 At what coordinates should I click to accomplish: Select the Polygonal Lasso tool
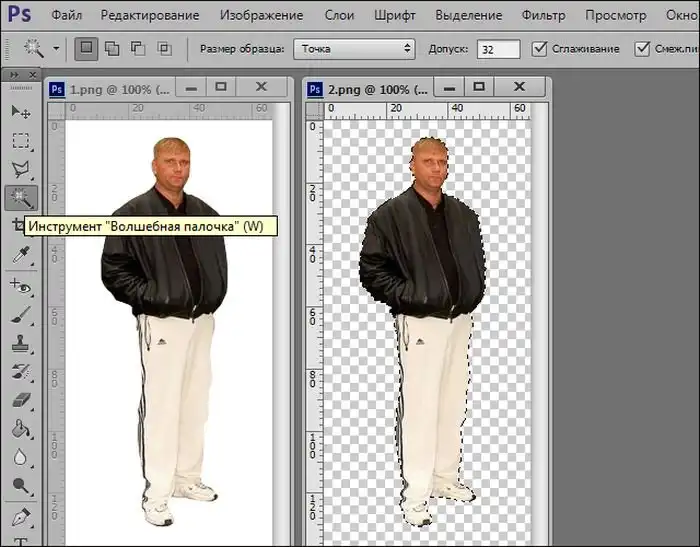tap(20, 168)
